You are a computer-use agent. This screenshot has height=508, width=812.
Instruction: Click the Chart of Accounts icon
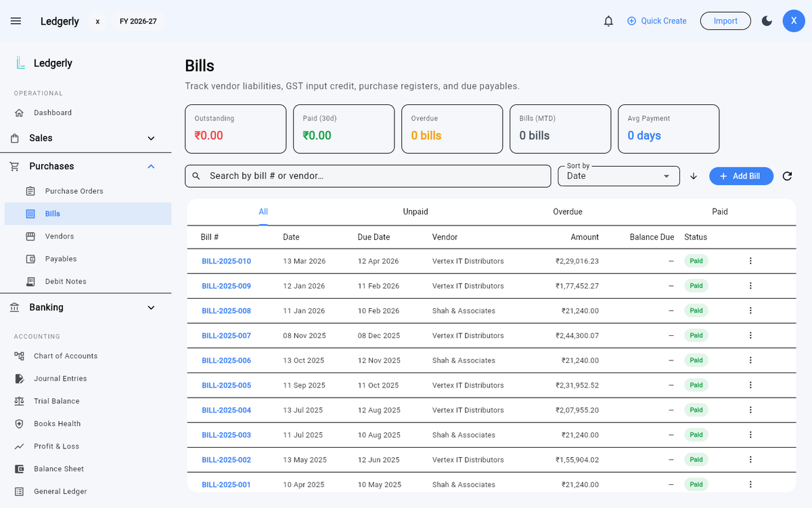click(x=19, y=356)
